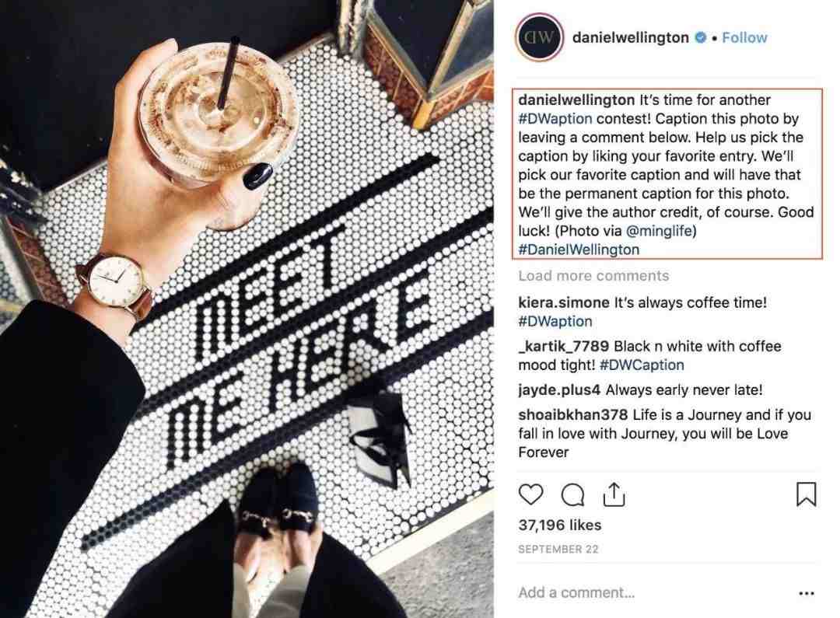Follow the danielwellington account

pos(744,37)
